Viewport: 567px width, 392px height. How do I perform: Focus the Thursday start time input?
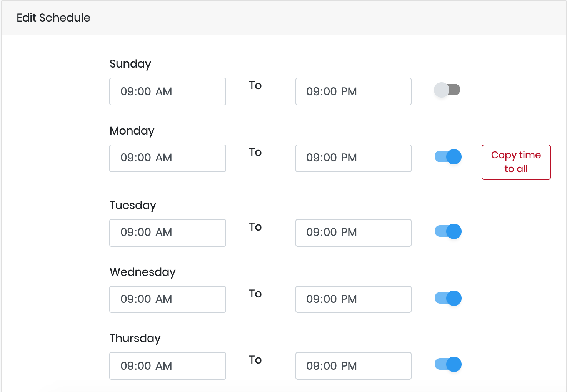168,366
